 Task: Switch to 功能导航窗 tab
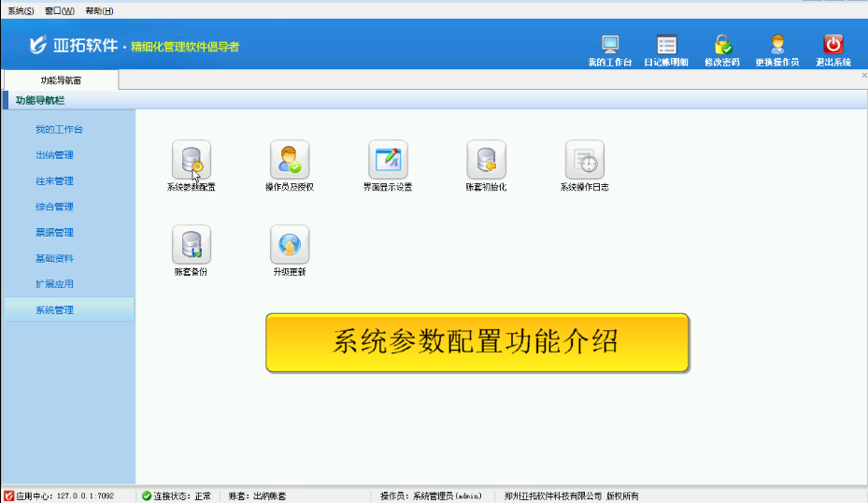[61, 80]
